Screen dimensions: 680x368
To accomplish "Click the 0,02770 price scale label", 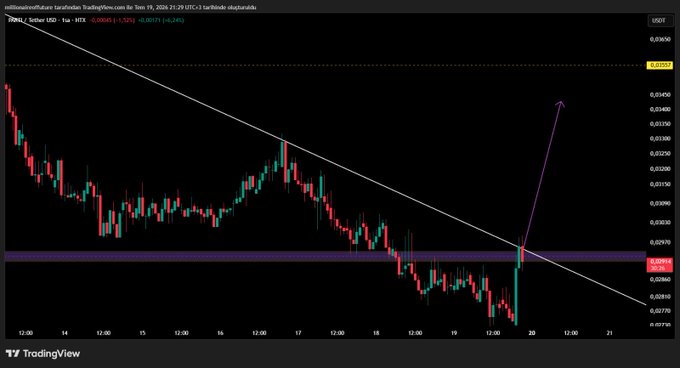I will pyautogui.click(x=660, y=311).
